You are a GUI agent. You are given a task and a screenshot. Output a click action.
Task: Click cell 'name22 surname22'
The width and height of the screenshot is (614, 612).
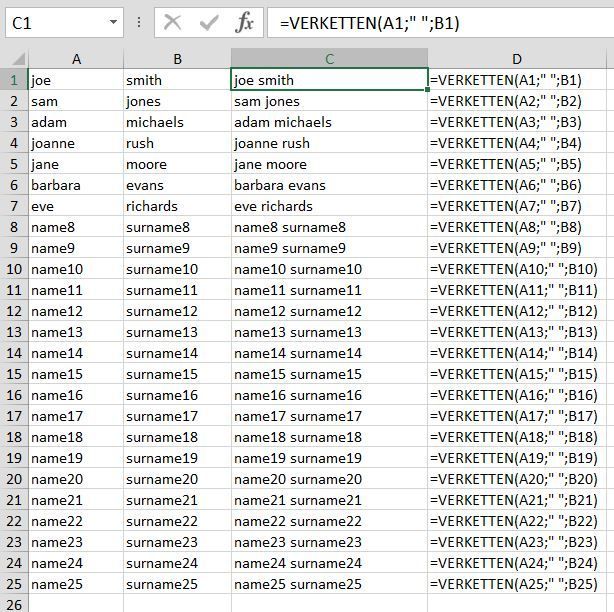coord(329,521)
